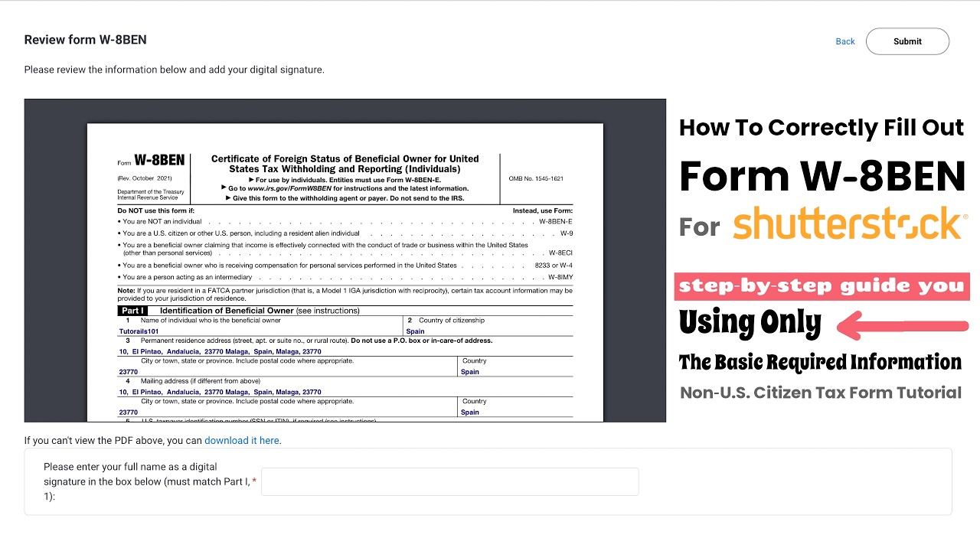The height and width of the screenshot is (551, 980).
Task: Select 'Part I' label in PDF
Action: 132,311
